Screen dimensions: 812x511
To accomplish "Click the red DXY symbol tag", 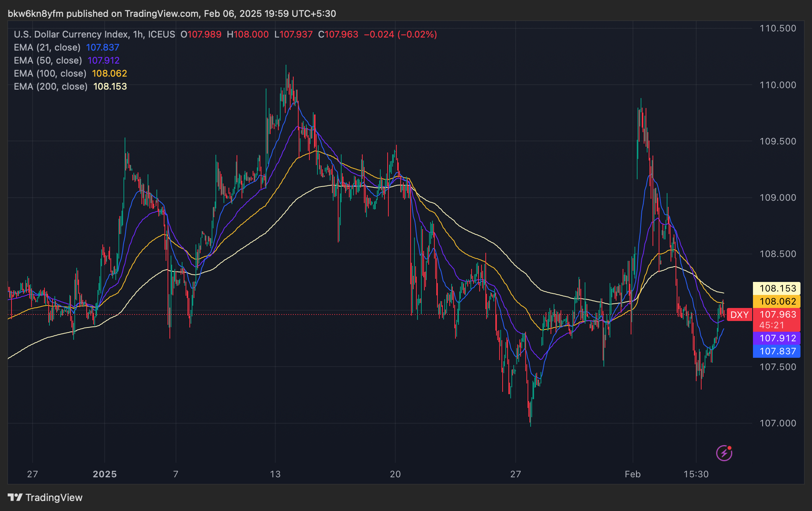I will pos(739,314).
